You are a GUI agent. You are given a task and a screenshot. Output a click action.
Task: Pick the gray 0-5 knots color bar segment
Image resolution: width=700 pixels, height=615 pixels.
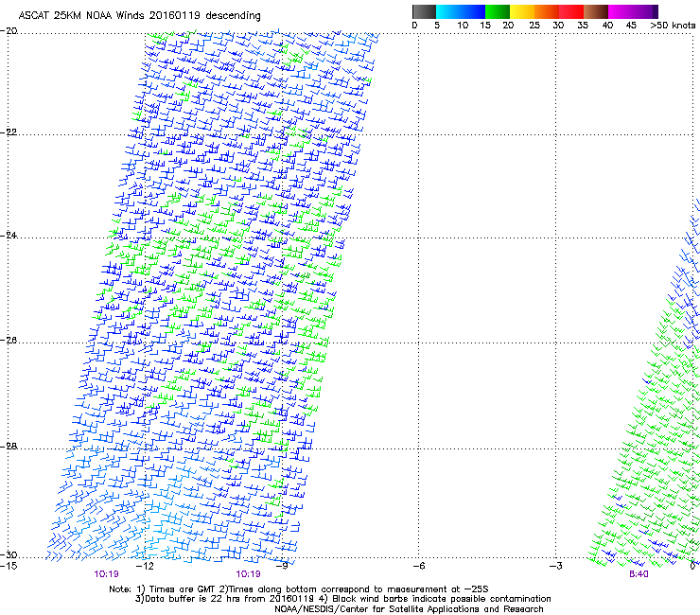click(x=424, y=11)
